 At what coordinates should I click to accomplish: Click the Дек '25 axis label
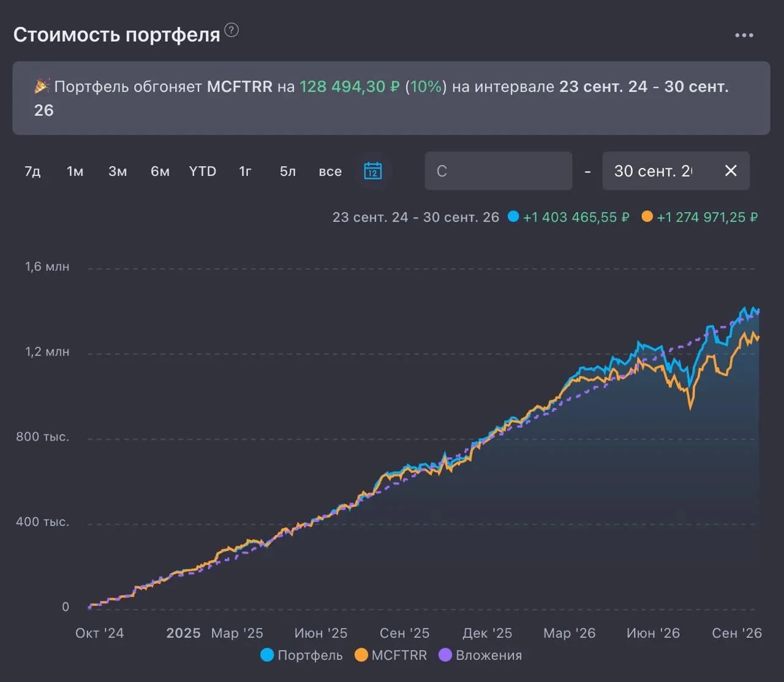(488, 633)
